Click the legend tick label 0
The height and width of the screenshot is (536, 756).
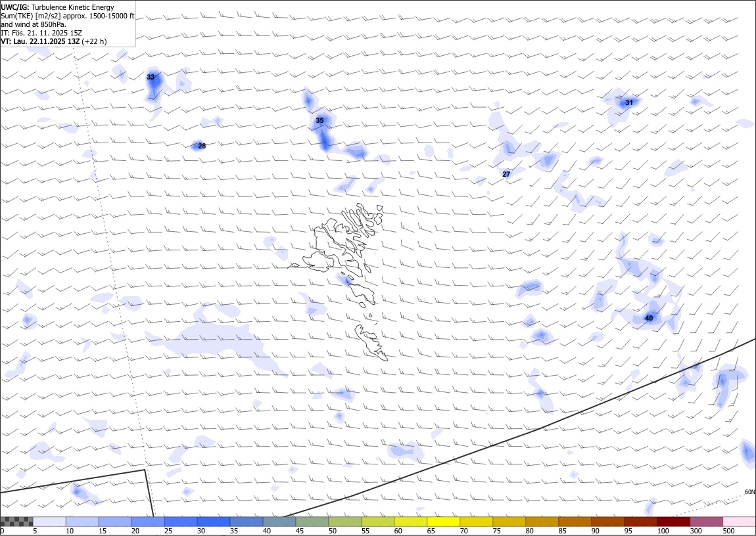coord(3,531)
